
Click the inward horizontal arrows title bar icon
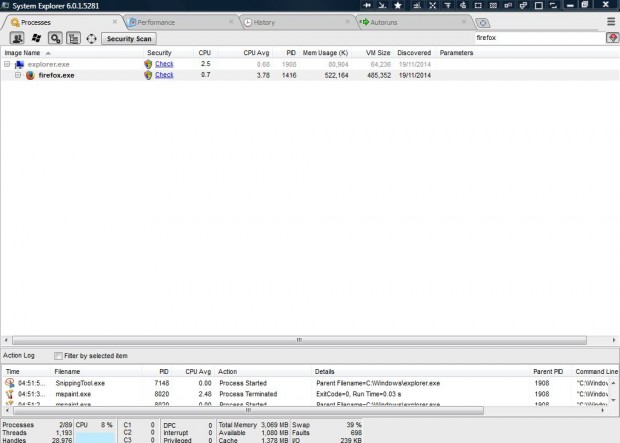click(x=367, y=5)
